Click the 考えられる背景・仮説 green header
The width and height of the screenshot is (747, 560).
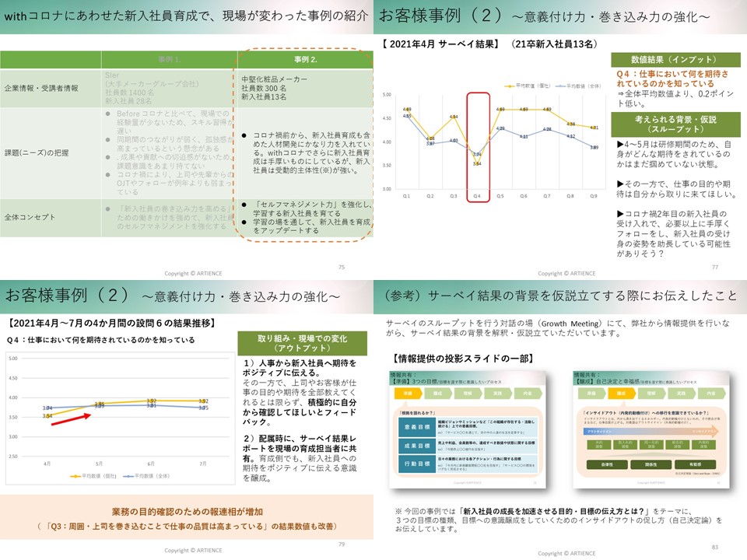coord(675,123)
